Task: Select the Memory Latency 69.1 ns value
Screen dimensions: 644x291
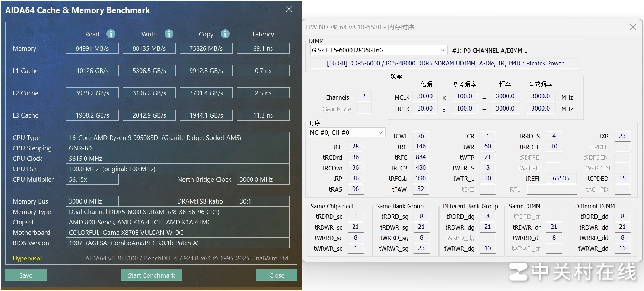Action: (x=263, y=48)
